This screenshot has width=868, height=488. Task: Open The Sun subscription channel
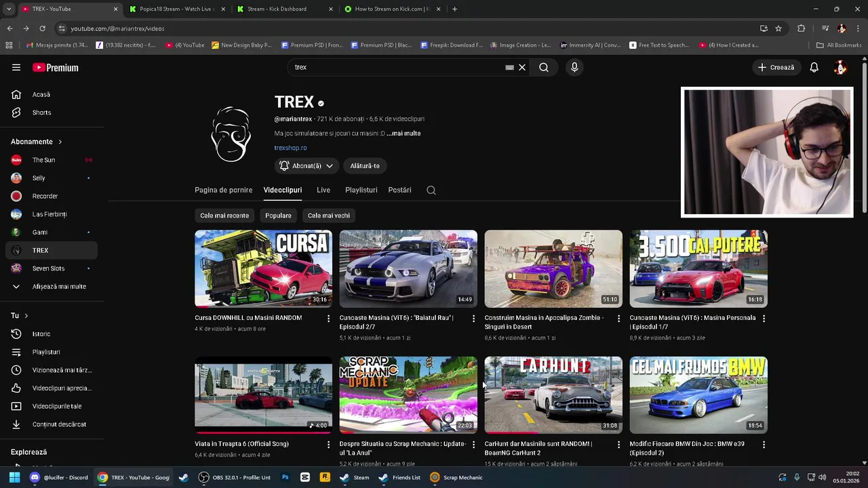[x=52, y=160]
